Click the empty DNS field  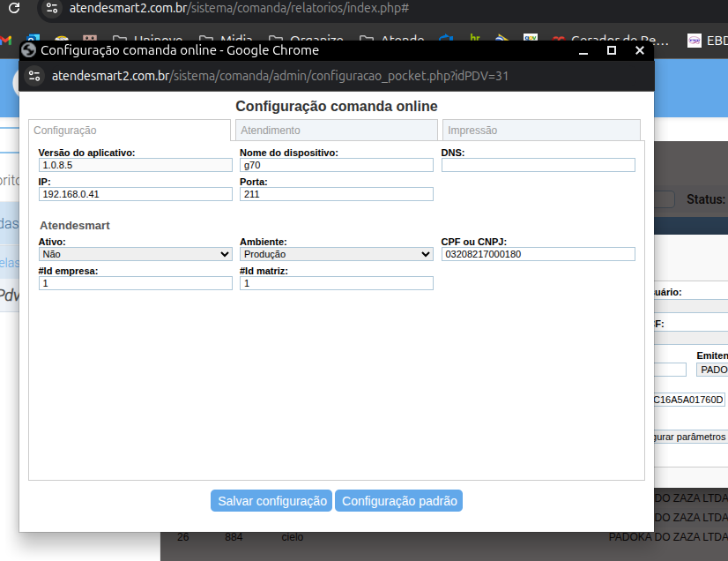(x=539, y=165)
